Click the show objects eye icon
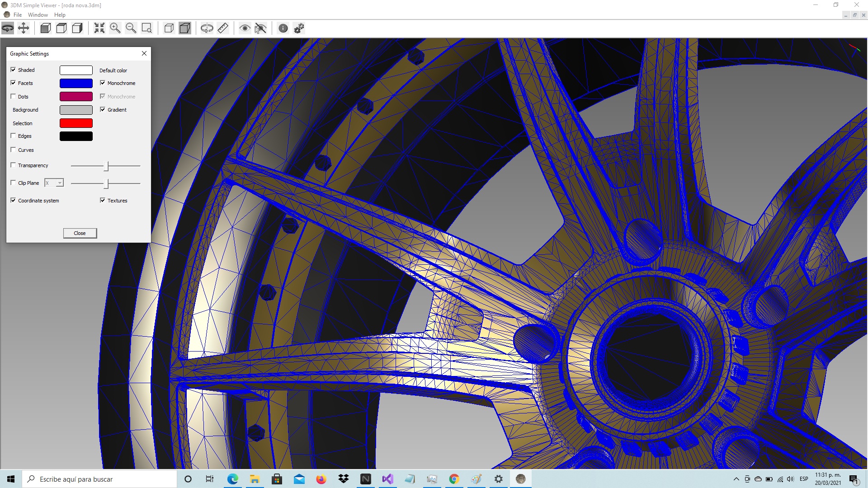Screen dimensions: 868x488 coord(245,28)
